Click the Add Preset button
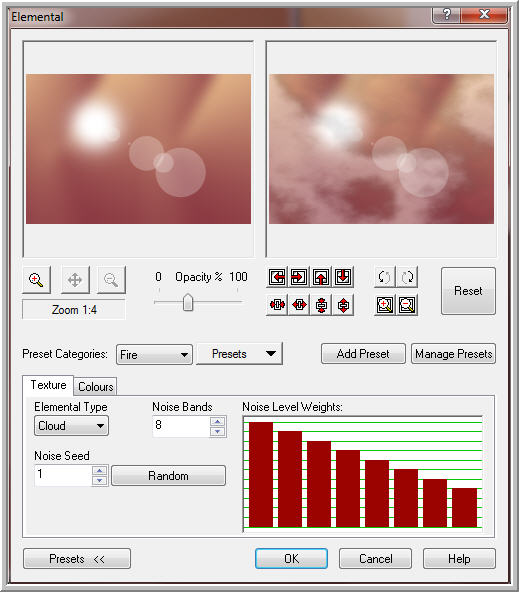This screenshot has height=592, width=519. point(363,354)
